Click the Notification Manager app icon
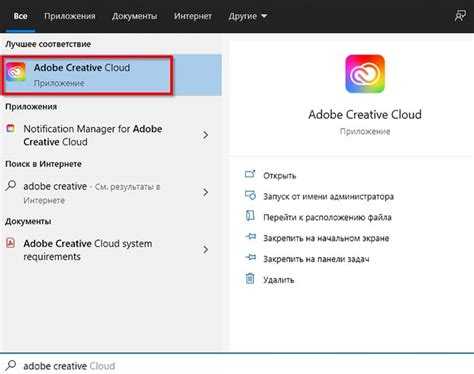This screenshot has height=374, width=474. point(11,128)
